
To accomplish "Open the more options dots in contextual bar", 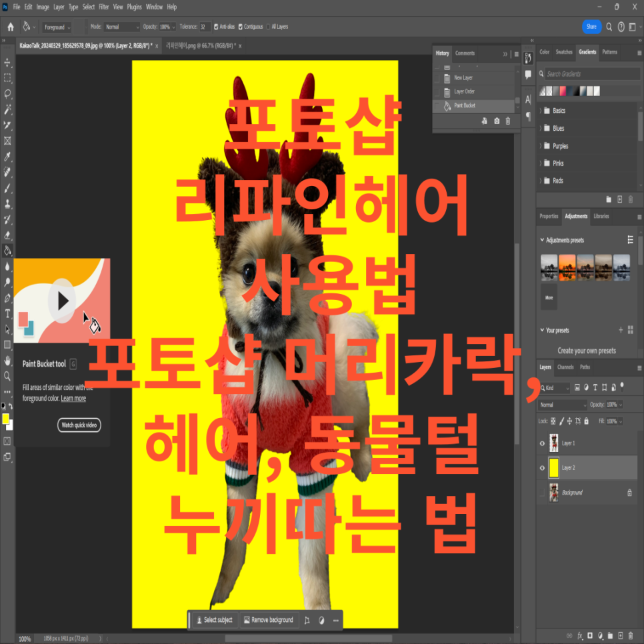I will (x=335, y=620).
